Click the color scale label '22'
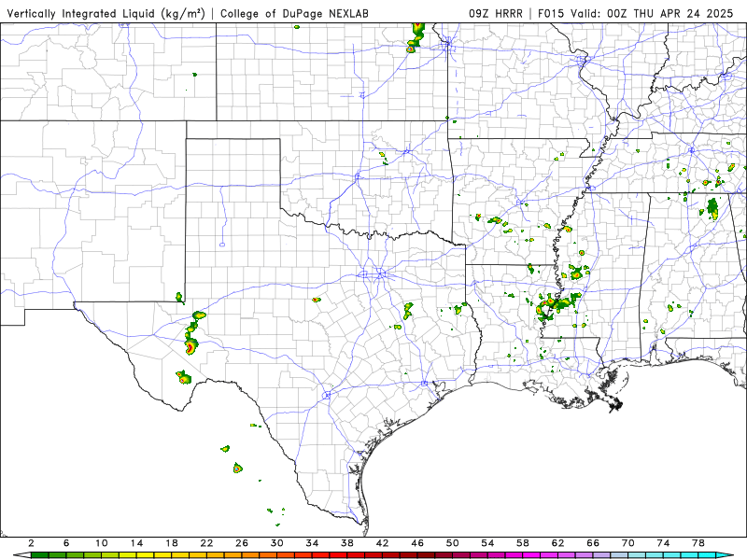Screen dimensions: 747x560 click(206, 543)
